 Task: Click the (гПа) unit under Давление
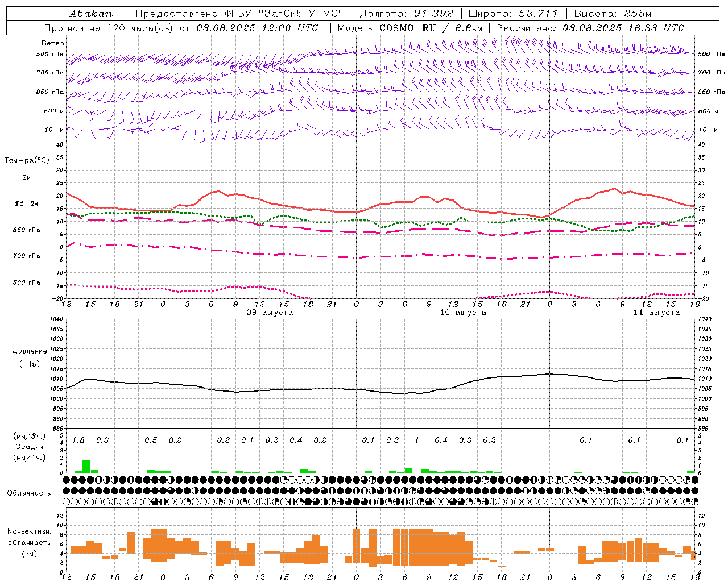(x=30, y=364)
